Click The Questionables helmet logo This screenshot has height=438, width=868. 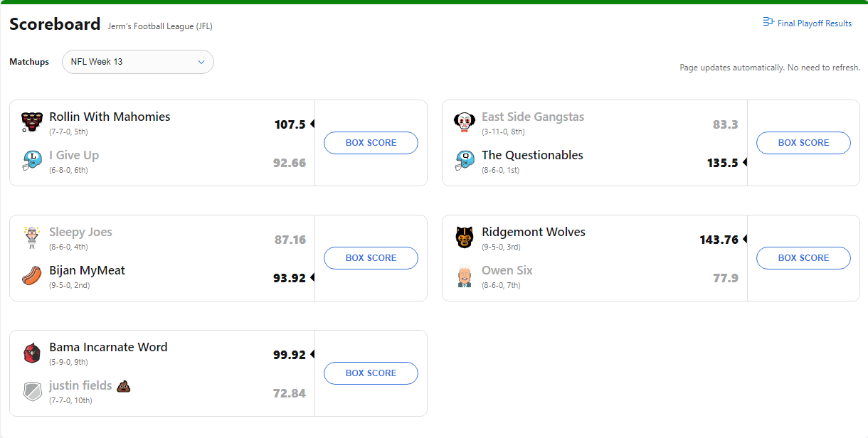(x=465, y=161)
